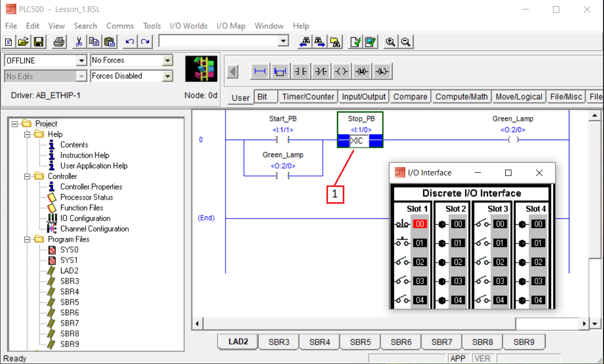This screenshot has width=604, height=364.
Task: Open the No Edits dropdown
Action: click(81, 77)
